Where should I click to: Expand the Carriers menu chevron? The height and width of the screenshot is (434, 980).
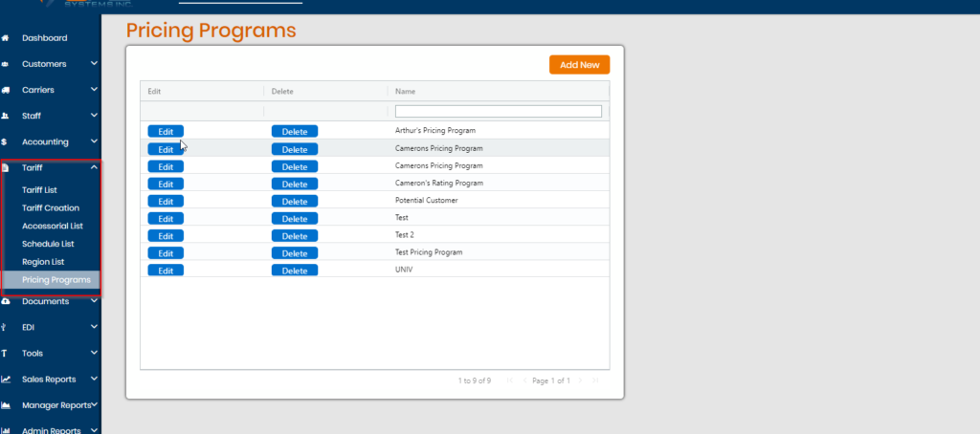point(94,90)
